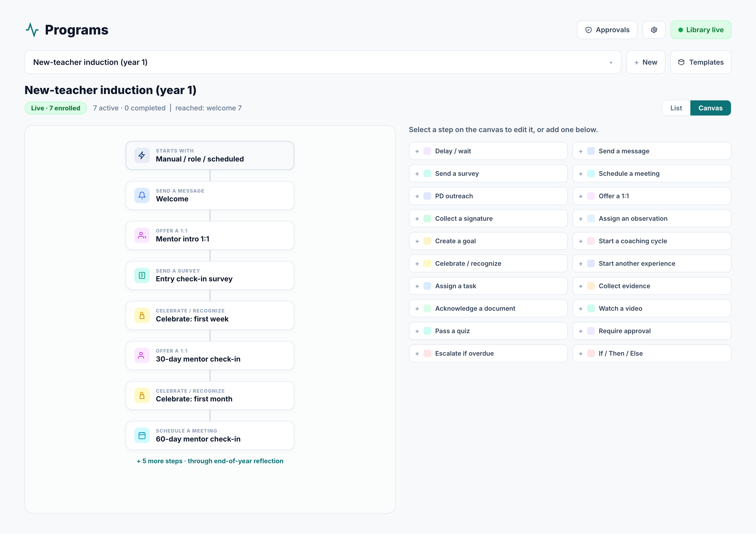Viewport: 756px width, 534px height.
Task: Click the pink swatch on Start a coaching cycle
Action: pos(591,241)
